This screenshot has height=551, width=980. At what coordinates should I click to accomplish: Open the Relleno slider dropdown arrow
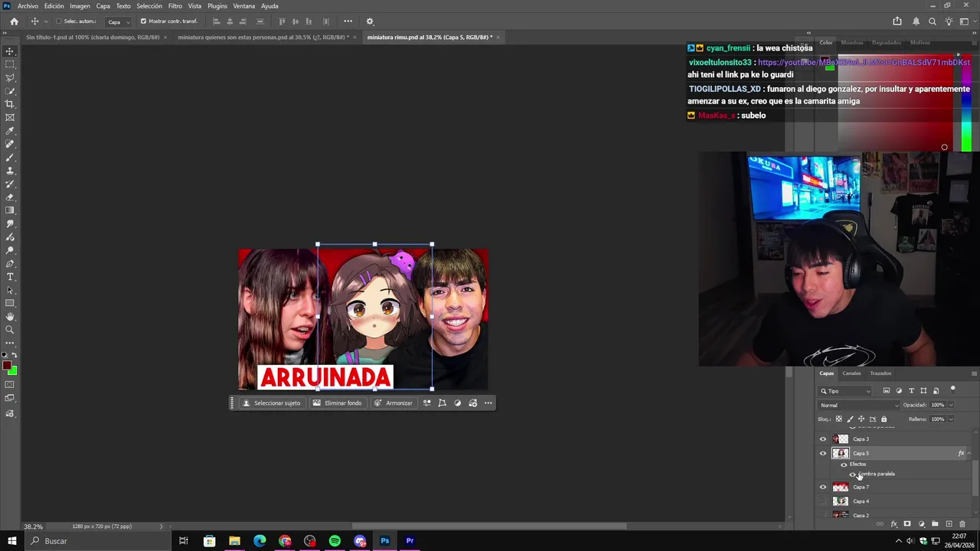pyautogui.click(x=951, y=419)
